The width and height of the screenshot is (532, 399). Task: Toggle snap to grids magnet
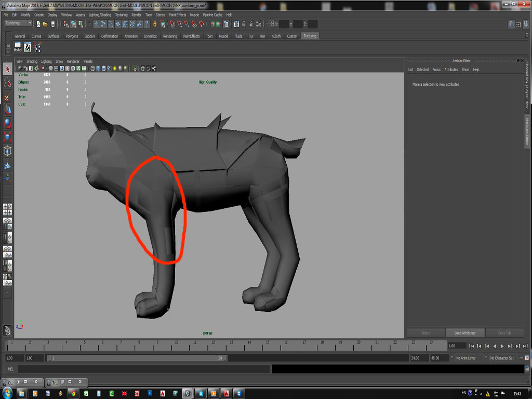[x=172, y=24]
